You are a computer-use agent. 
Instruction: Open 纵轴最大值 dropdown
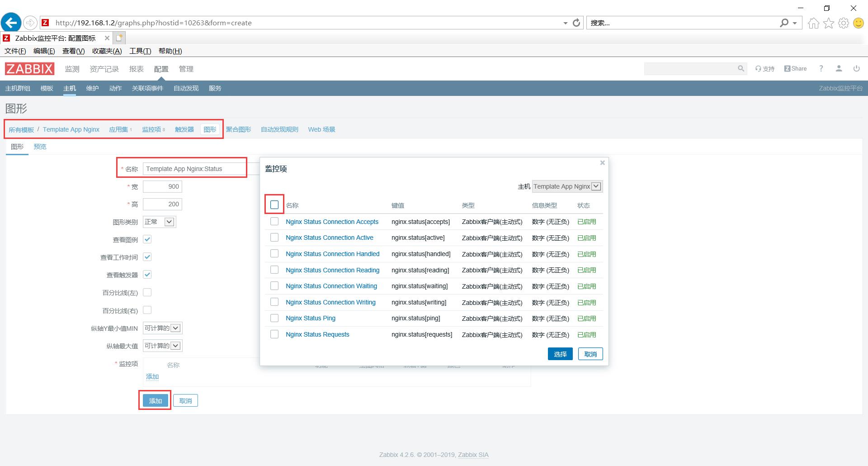click(x=162, y=346)
